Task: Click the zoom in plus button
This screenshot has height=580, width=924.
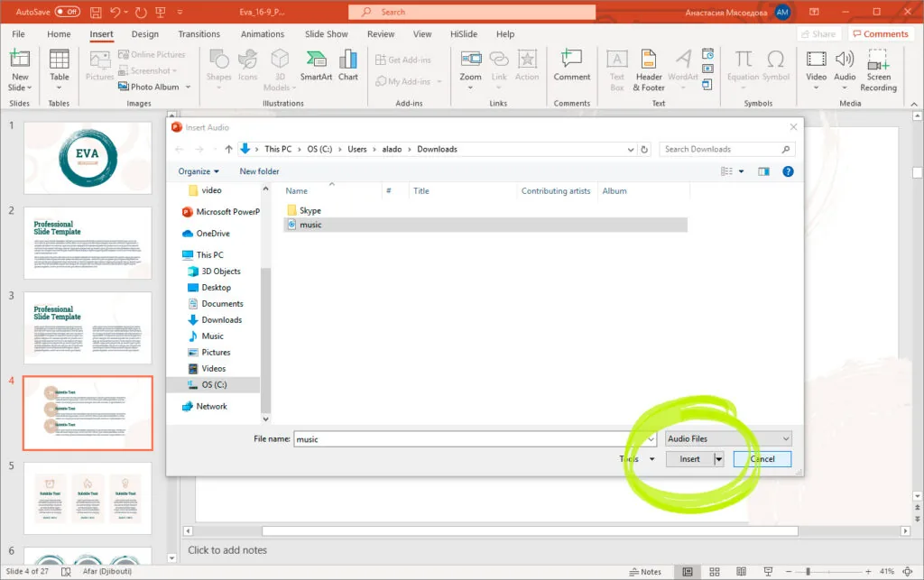Action: pyautogui.click(x=868, y=572)
